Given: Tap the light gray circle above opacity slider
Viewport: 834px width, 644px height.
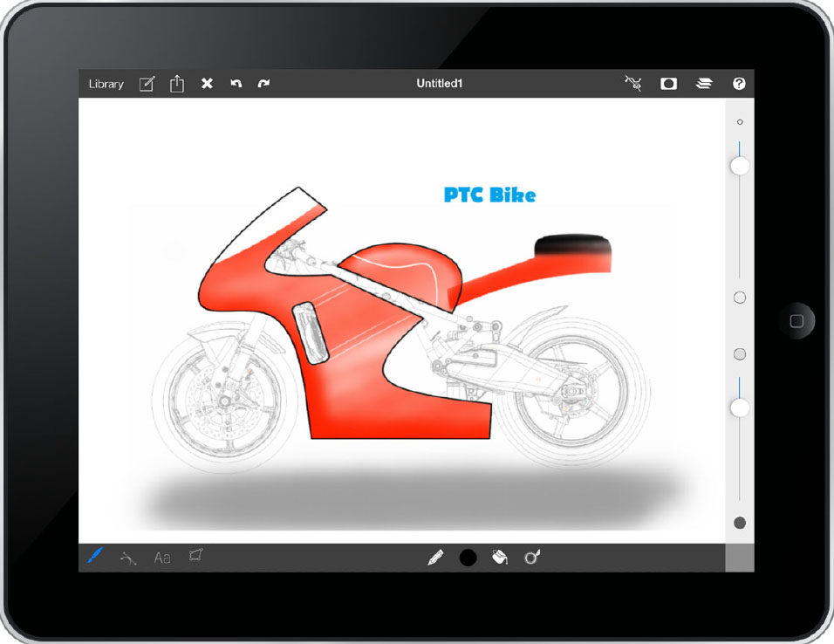Looking at the screenshot, I should pos(740,354).
